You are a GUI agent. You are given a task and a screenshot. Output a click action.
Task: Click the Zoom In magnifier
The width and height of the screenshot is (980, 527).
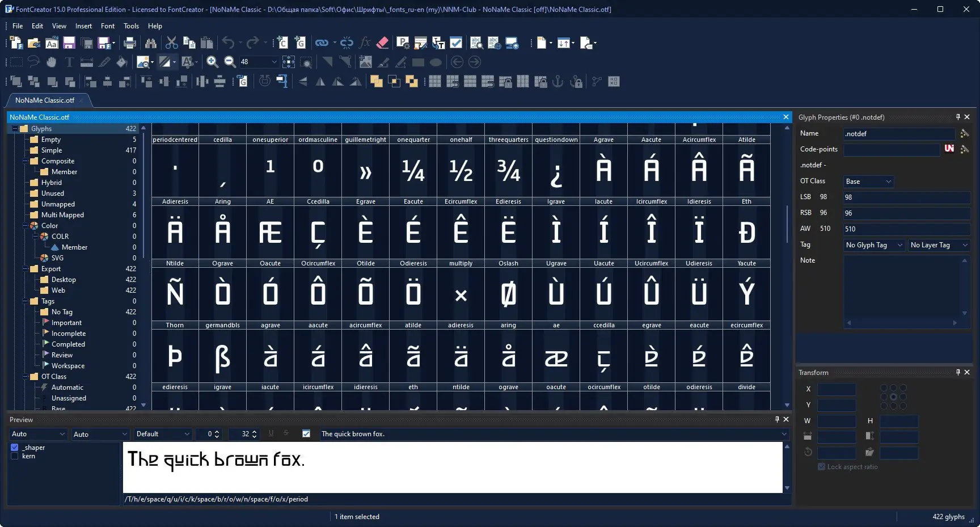[x=213, y=62]
